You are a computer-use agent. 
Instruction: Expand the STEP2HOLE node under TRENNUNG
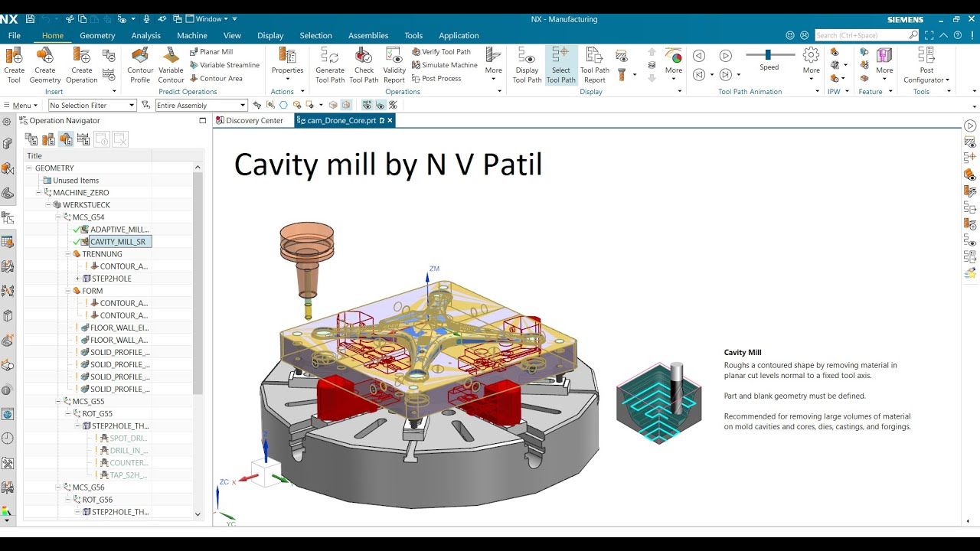[x=77, y=279]
